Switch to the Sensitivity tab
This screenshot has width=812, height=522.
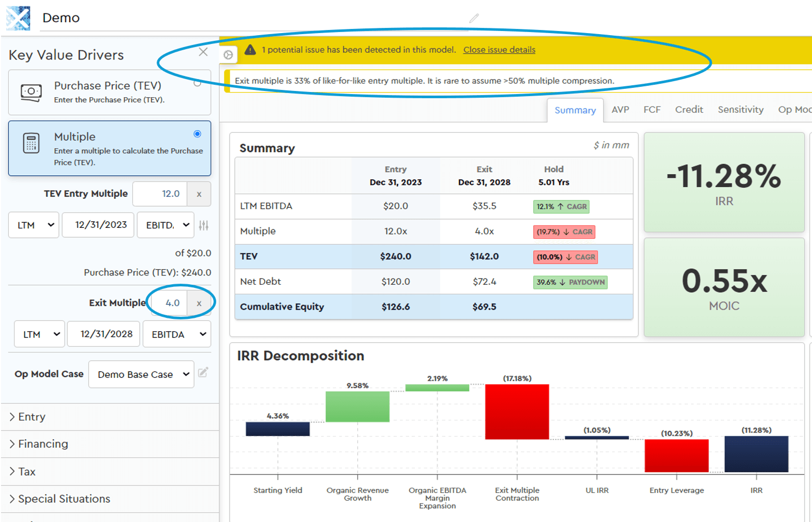coord(740,110)
